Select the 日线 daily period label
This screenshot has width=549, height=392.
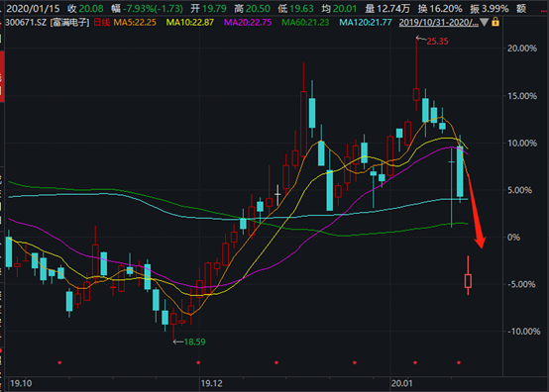click(x=101, y=23)
